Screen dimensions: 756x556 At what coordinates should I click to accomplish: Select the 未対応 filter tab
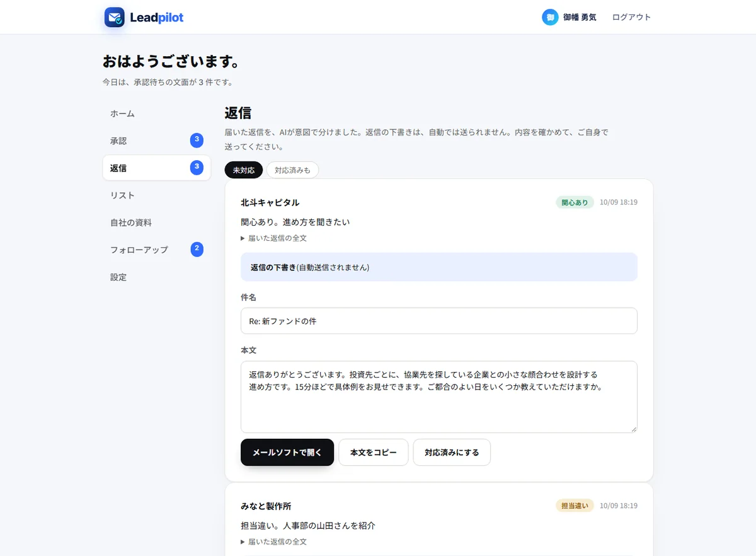244,170
